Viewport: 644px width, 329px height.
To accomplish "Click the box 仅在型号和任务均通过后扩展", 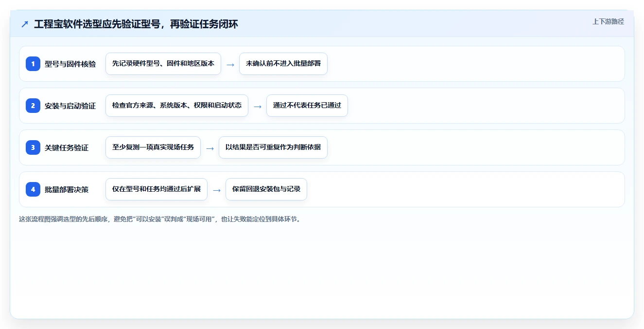I will [157, 189].
